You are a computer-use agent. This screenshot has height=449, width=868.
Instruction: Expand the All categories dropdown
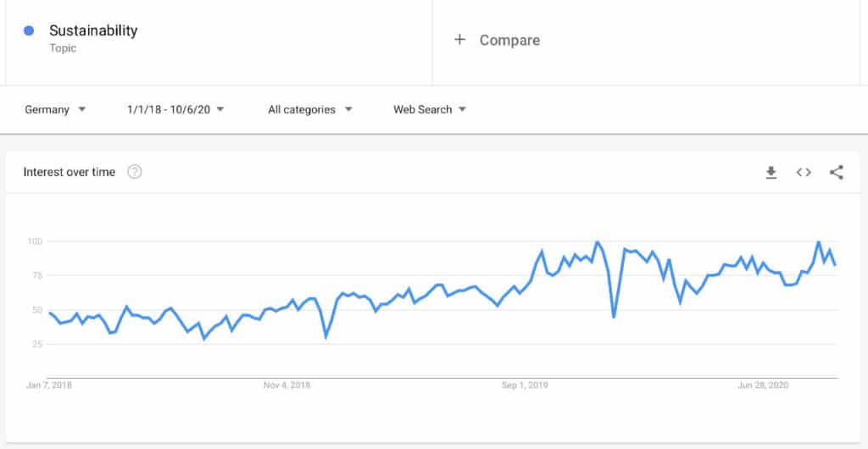pos(310,109)
